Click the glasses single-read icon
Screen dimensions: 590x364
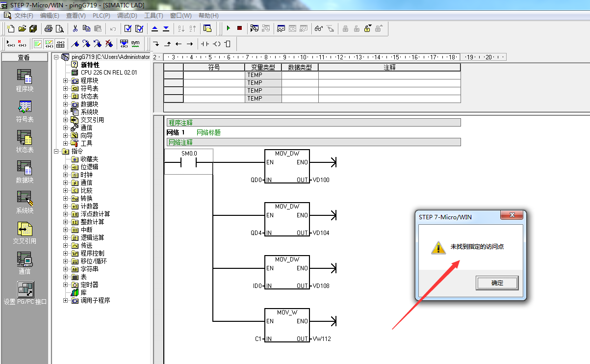319,28
